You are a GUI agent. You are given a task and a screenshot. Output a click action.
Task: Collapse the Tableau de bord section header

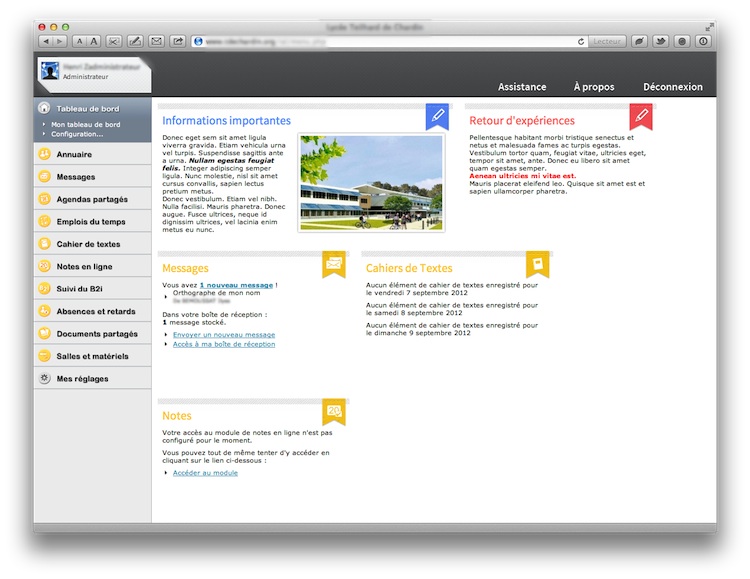tap(87, 108)
